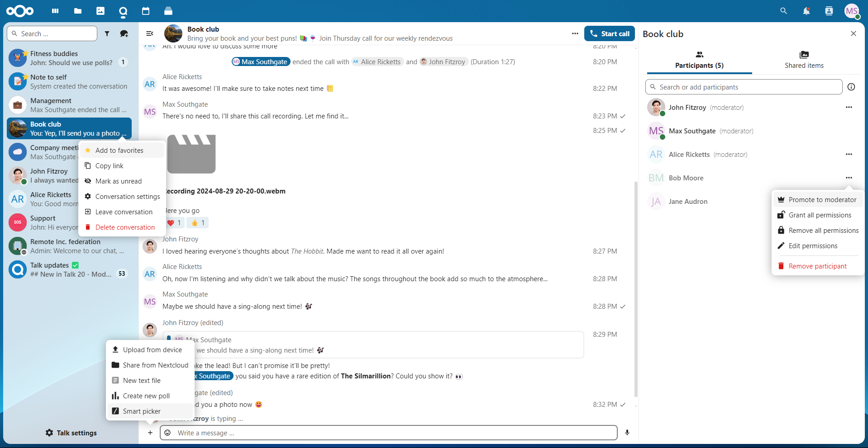Open Talk settings

(71, 433)
